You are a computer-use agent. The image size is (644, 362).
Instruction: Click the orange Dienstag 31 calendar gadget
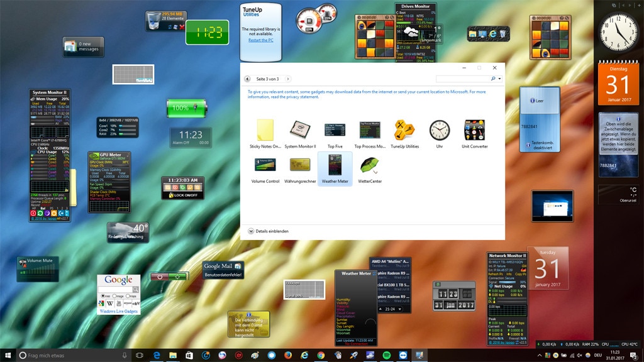[618, 84]
